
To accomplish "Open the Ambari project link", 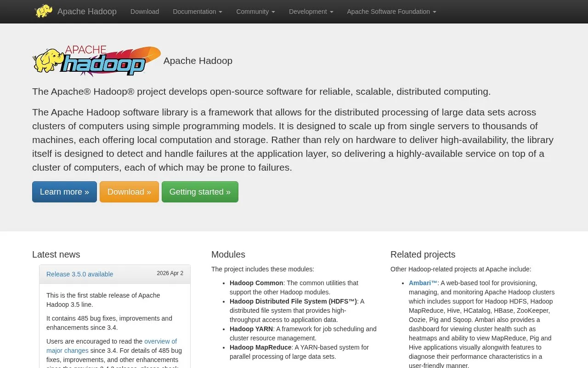I will (423, 283).
